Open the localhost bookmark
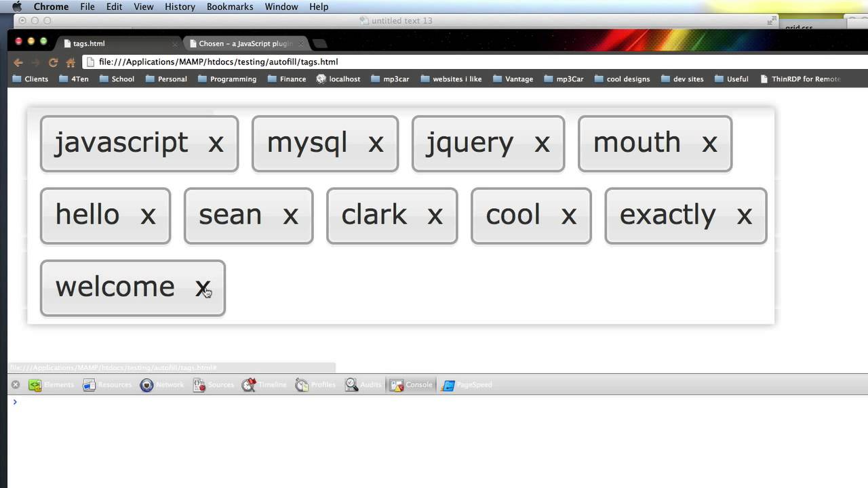This screenshot has width=868, height=488. click(338, 79)
